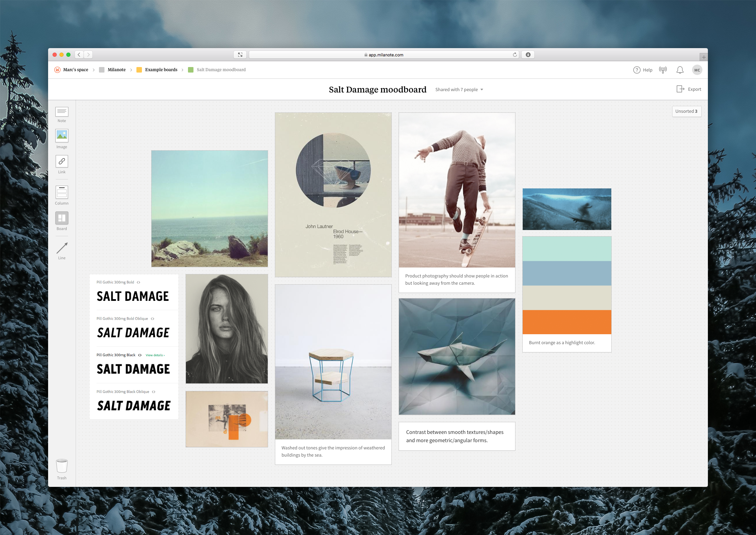Click the Trash bin icon
Viewport: 756px width, 535px height.
62,466
